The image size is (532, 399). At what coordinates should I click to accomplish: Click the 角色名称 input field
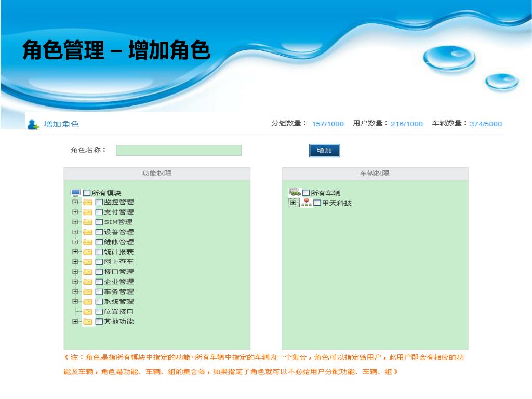(x=179, y=150)
